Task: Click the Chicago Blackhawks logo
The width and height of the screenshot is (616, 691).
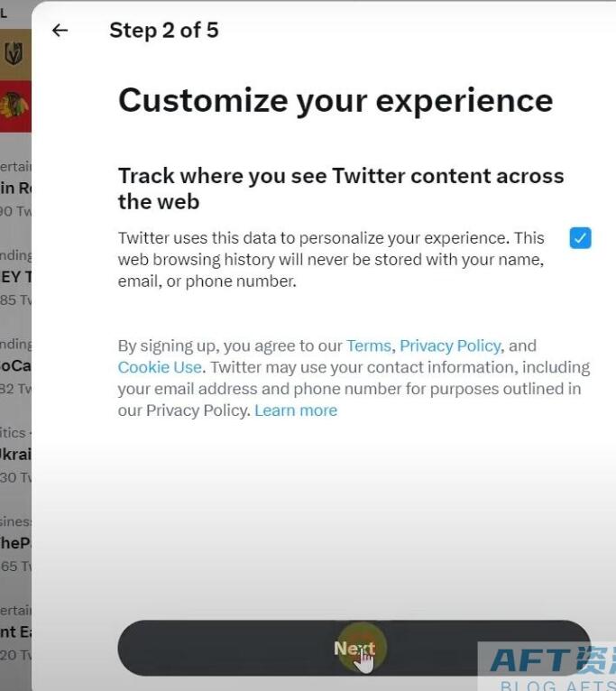Action: pyautogui.click(x=14, y=106)
